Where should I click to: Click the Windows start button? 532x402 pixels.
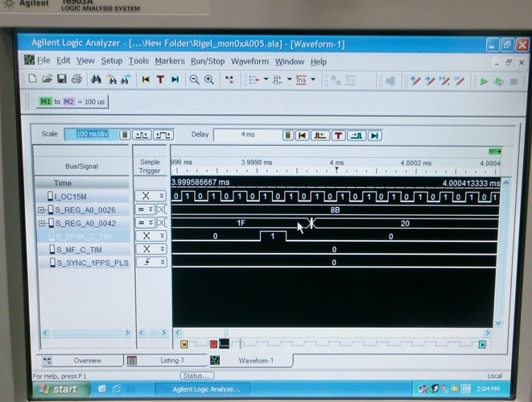tap(60, 389)
